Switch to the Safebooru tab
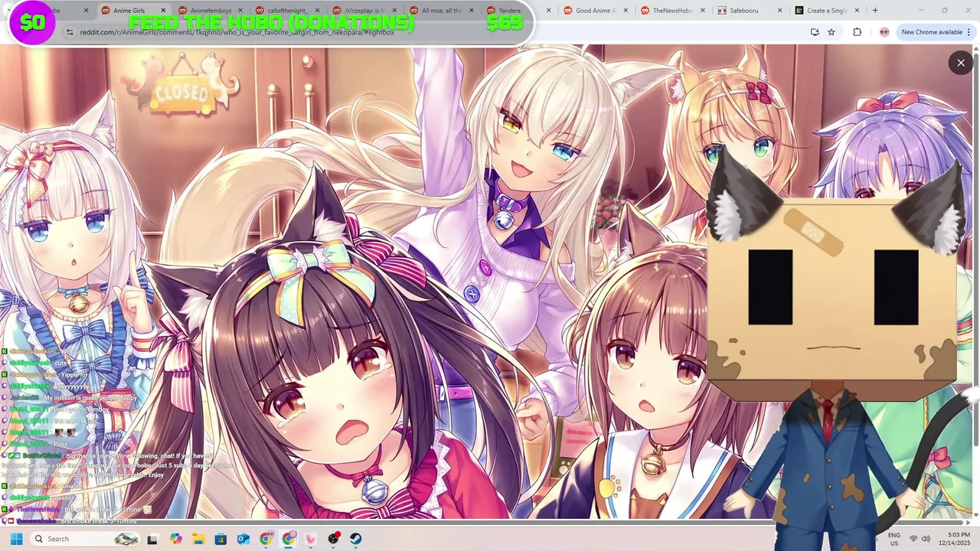 point(749,11)
